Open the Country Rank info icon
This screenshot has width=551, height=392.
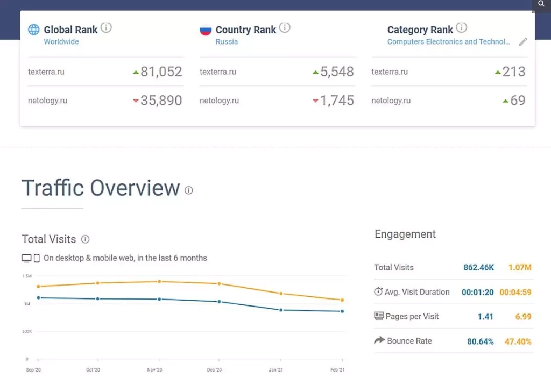pos(285,27)
